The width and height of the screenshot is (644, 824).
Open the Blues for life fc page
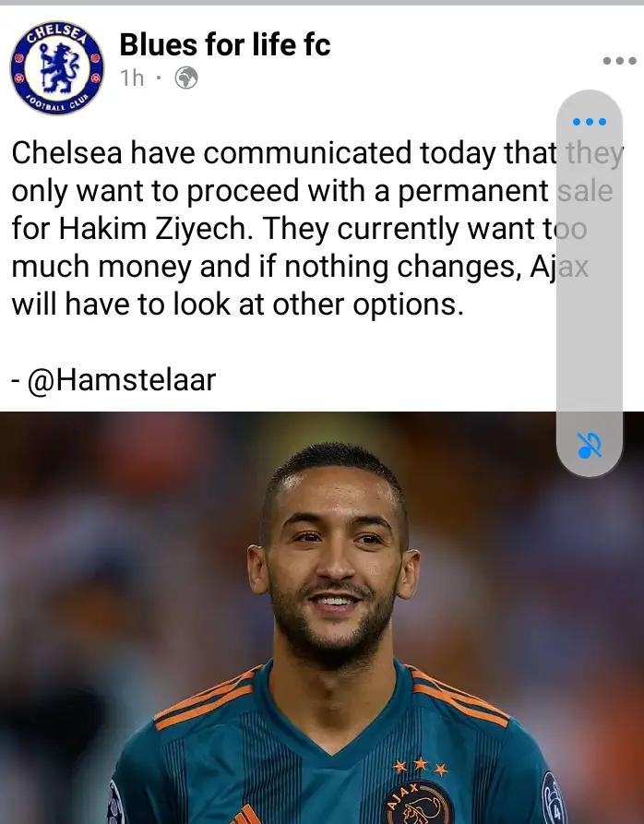(225, 44)
